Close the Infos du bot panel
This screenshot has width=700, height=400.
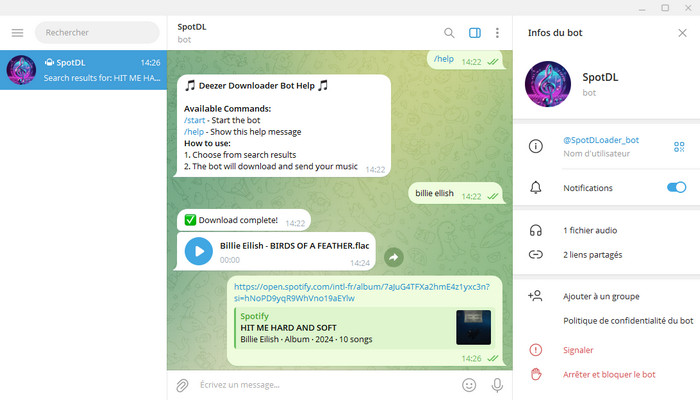click(682, 33)
